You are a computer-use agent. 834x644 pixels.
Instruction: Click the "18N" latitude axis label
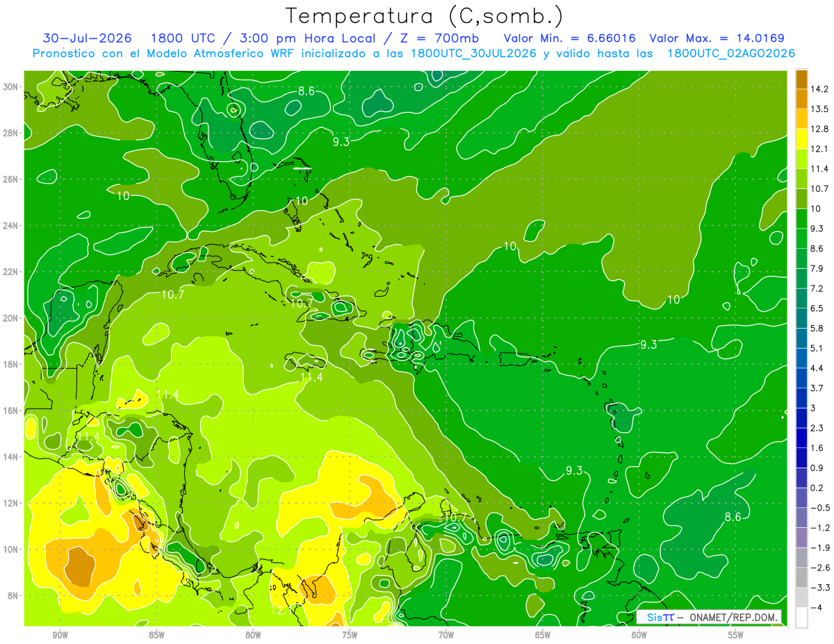pyautogui.click(x=11, y=364)
